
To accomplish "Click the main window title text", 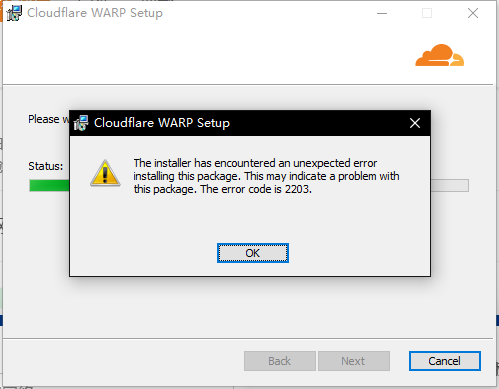I will 95,13.
